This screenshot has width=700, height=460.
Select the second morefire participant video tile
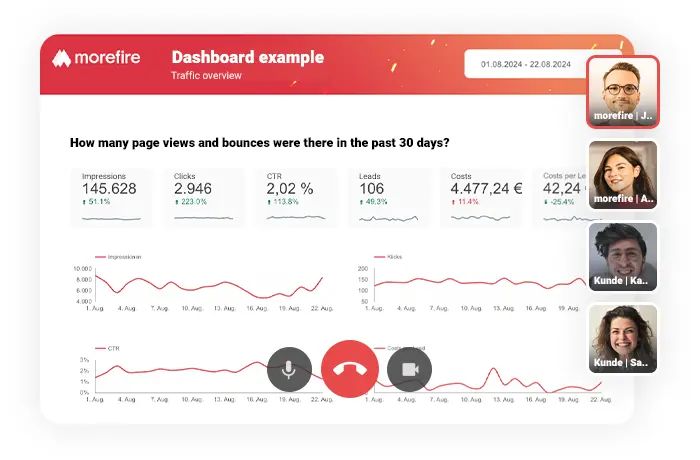click(x=622, y=173)
